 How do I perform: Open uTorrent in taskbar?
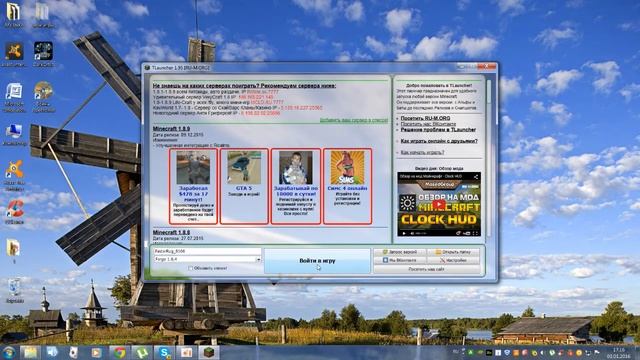tap(141, 353)
